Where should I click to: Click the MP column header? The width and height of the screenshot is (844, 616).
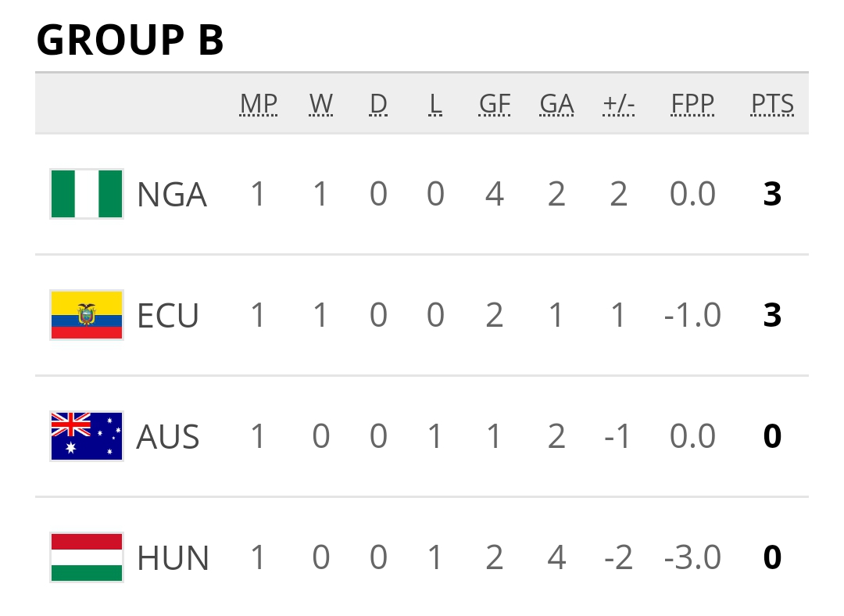tap(259, 104)
